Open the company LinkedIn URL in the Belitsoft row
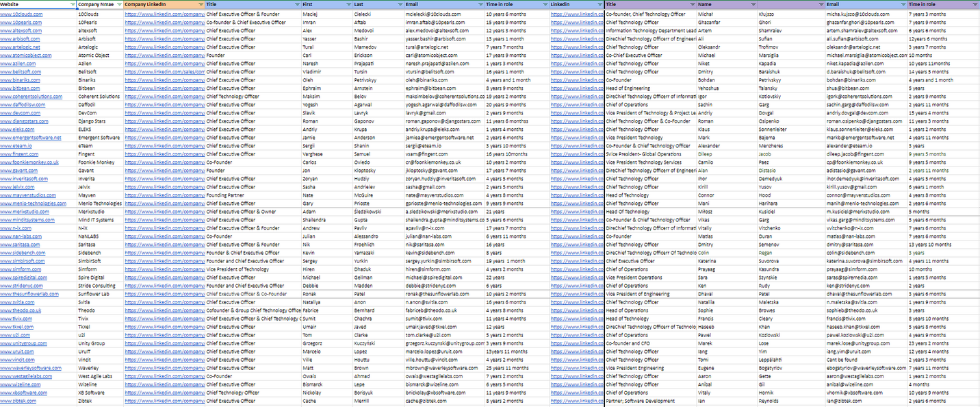The width and height of the screenshot is (980, 407). (x=165, y=72)
